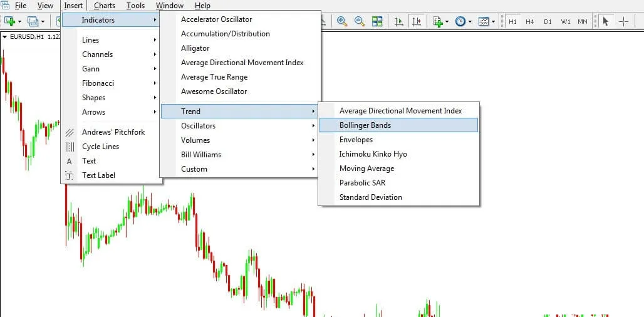Select Accelerator Oscillator indicator
Viewport: 644px width, 317px height.
pos(240,19)
